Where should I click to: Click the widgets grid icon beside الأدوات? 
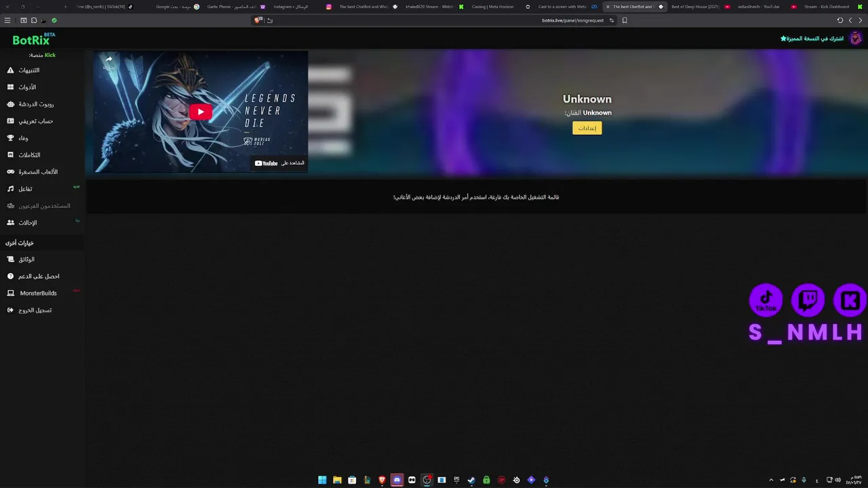point(10,87)
